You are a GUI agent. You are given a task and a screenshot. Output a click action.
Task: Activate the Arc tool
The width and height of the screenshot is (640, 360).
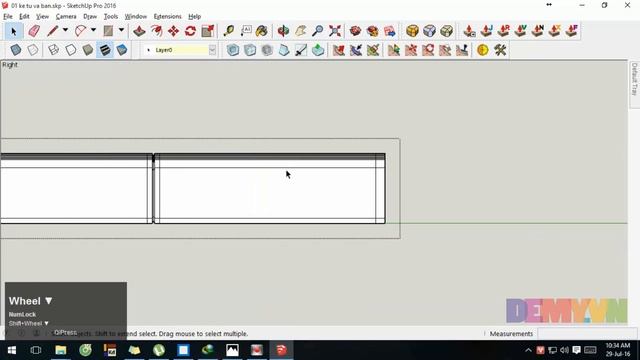(x=80, y=31)
